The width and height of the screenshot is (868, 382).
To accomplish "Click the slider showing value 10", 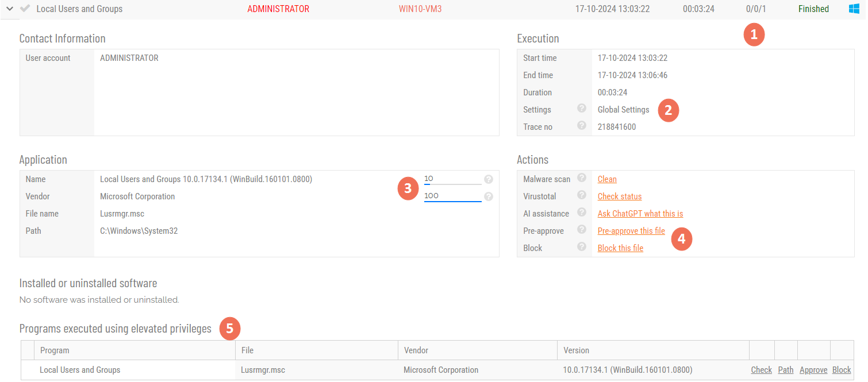I will (452, 179).
